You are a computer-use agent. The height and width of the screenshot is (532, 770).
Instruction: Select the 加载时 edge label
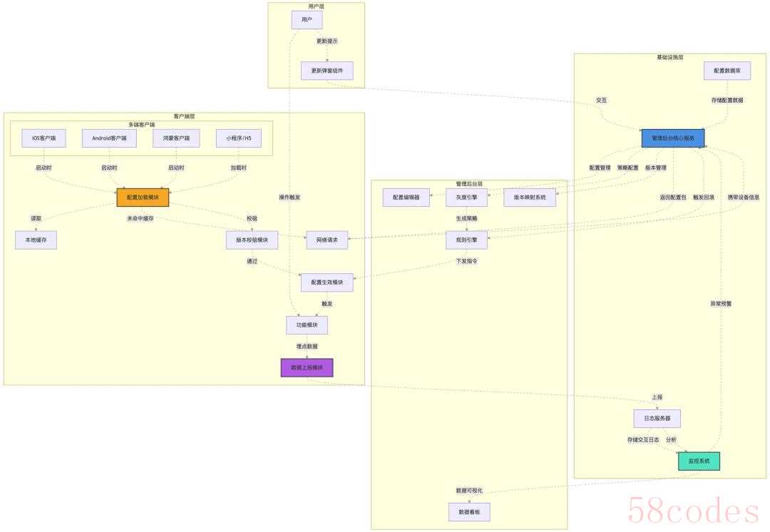[x=239, y=168]
